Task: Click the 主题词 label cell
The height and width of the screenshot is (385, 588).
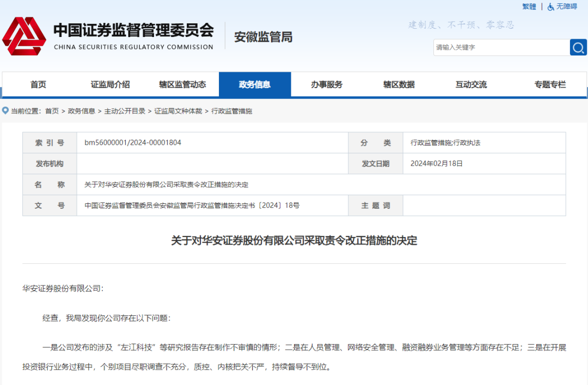Action: [x=376, y=206]
